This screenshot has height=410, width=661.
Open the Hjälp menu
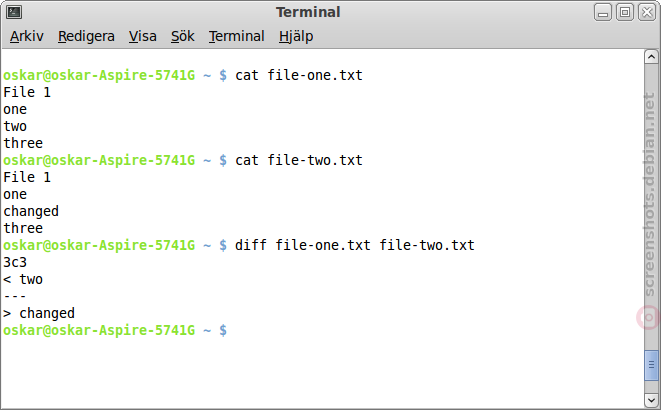tap(296, 36)
